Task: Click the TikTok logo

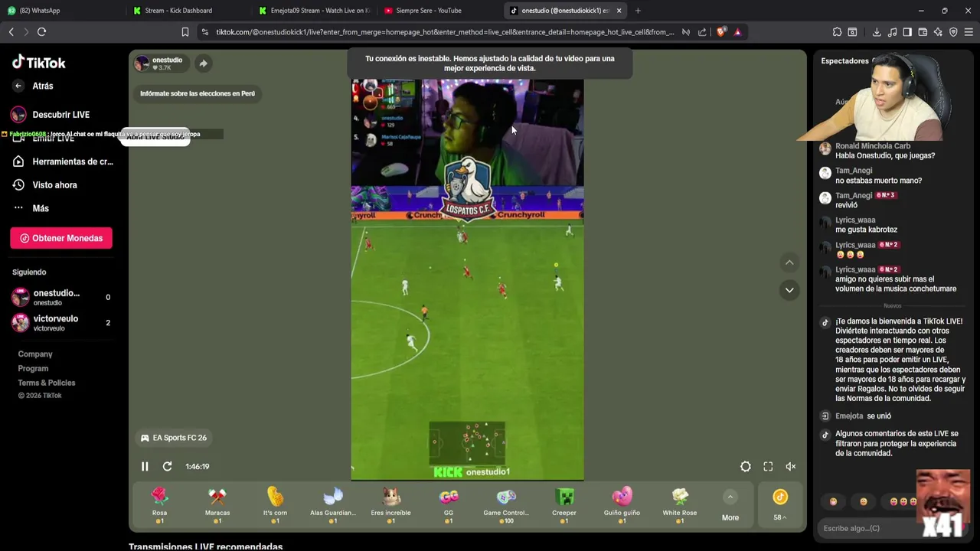Action: pos(39,63)
